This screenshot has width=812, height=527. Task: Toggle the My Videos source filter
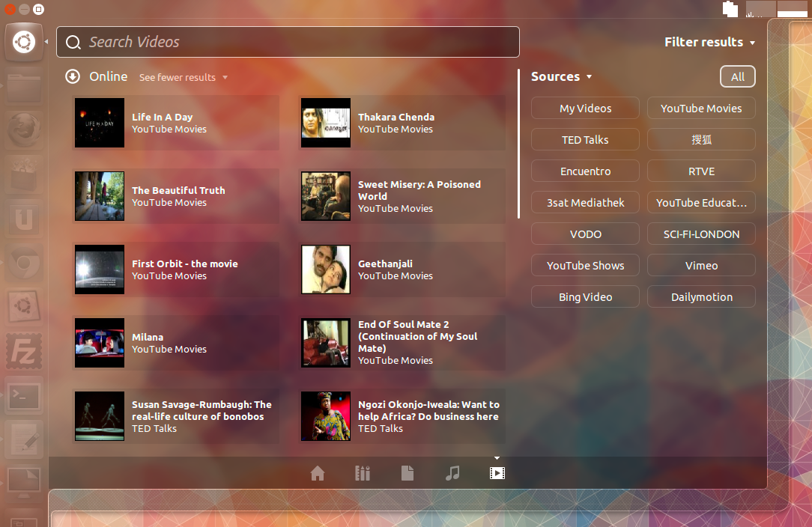pos(585,109)
